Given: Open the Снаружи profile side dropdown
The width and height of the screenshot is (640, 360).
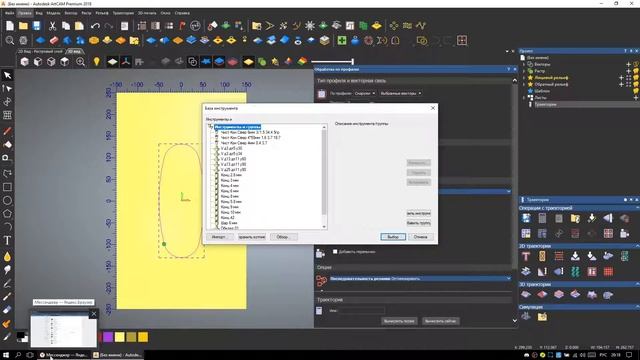Looking at the screenshot, I should coord(364,93).
